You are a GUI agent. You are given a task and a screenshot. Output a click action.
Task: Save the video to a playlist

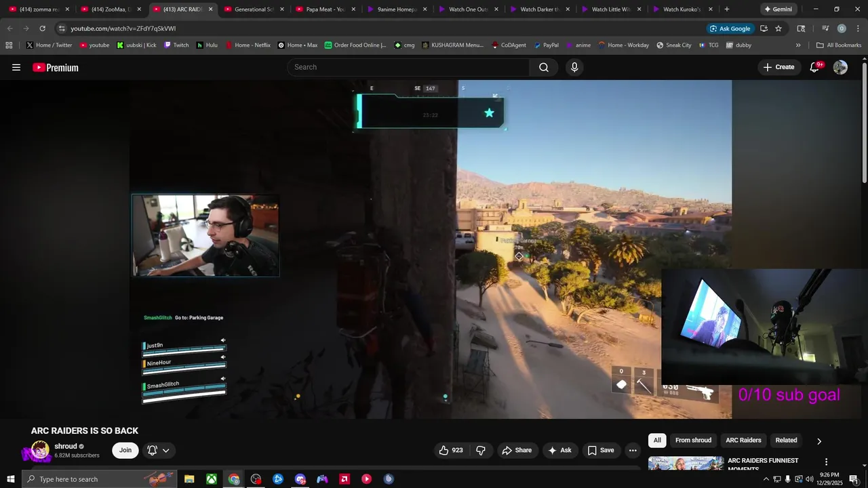(601, 450)
